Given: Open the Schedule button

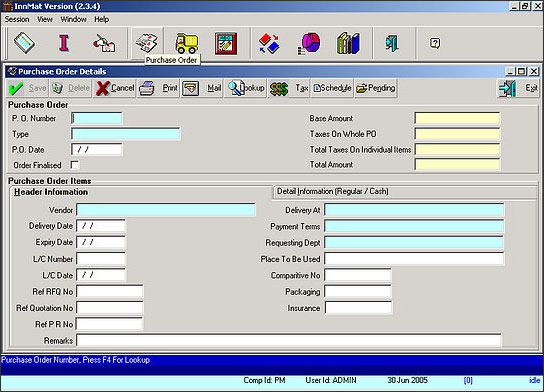Looking at the screenshot, I should 332,88.
